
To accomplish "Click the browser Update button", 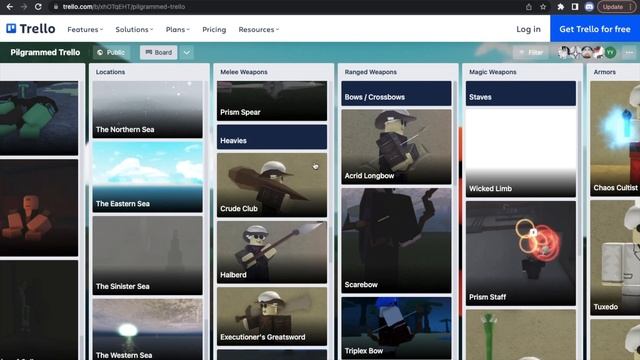I will pos(616,7).
